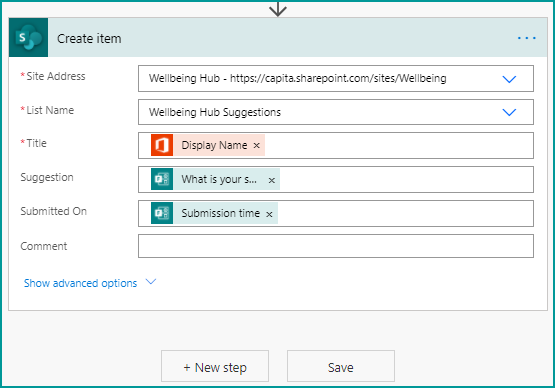
Task: Save the flow
Action: coord(341,366)
